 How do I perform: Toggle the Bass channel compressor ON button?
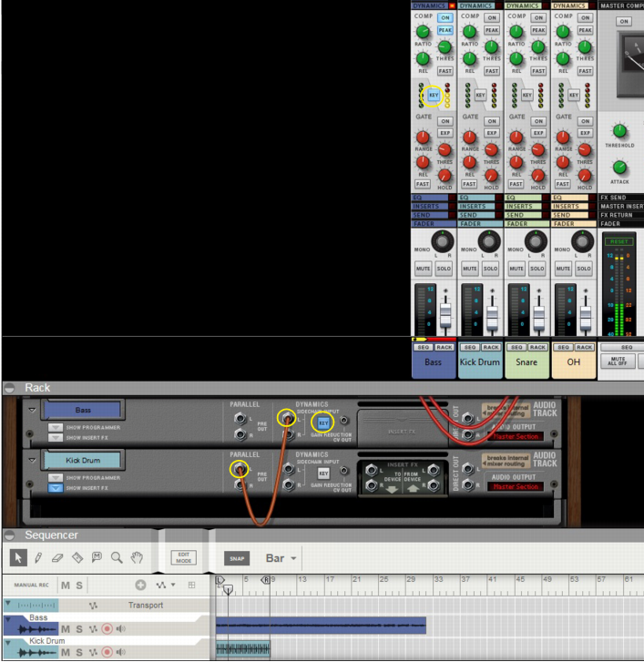coord(445,17)
